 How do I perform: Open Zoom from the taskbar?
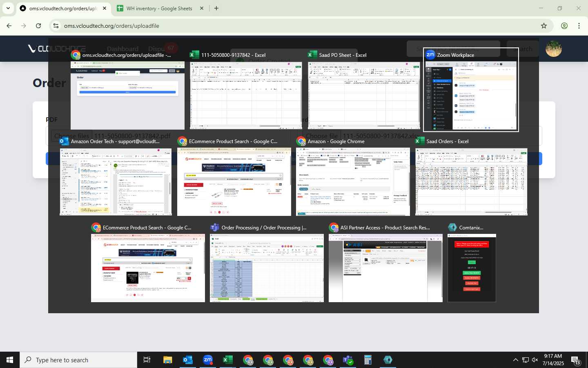point(208,360)
